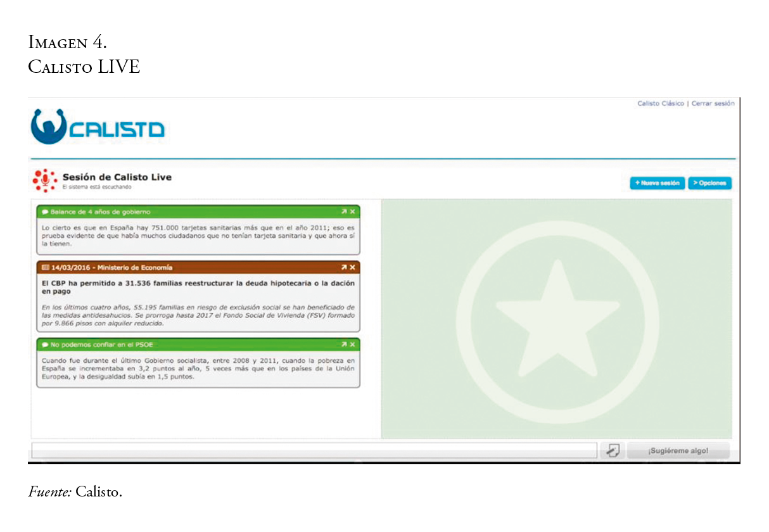
Task: Close the 'No podemos confiar en el PSOE' card
Action: click(353, 345)
